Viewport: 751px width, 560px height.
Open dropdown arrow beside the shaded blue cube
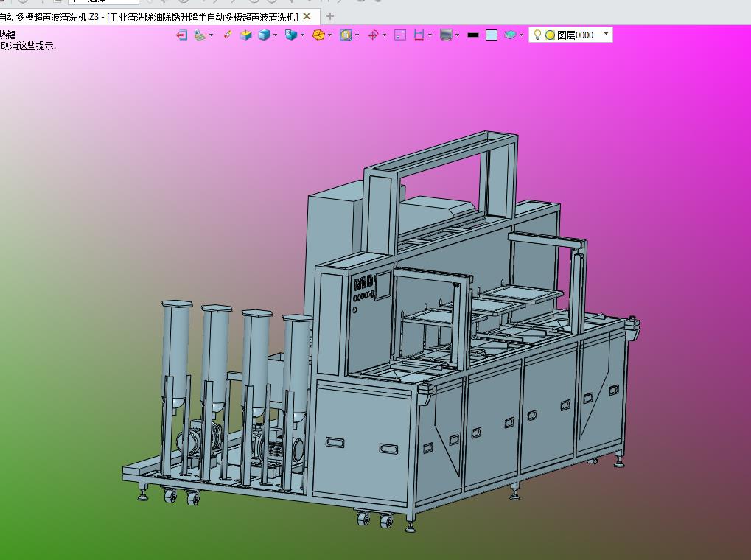275,35
